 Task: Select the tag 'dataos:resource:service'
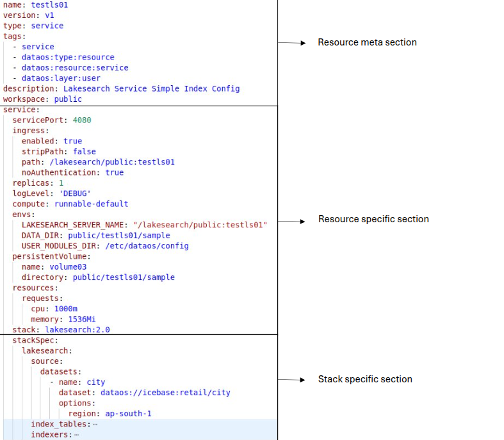75,68
